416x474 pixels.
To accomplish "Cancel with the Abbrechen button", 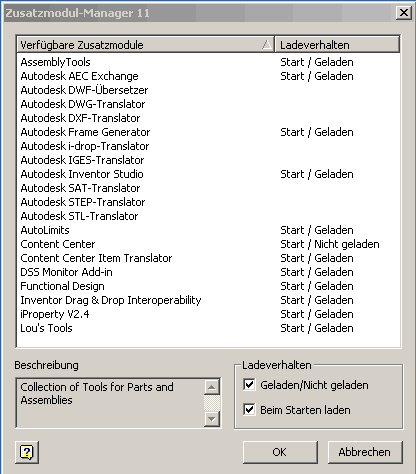I will 365,452.
